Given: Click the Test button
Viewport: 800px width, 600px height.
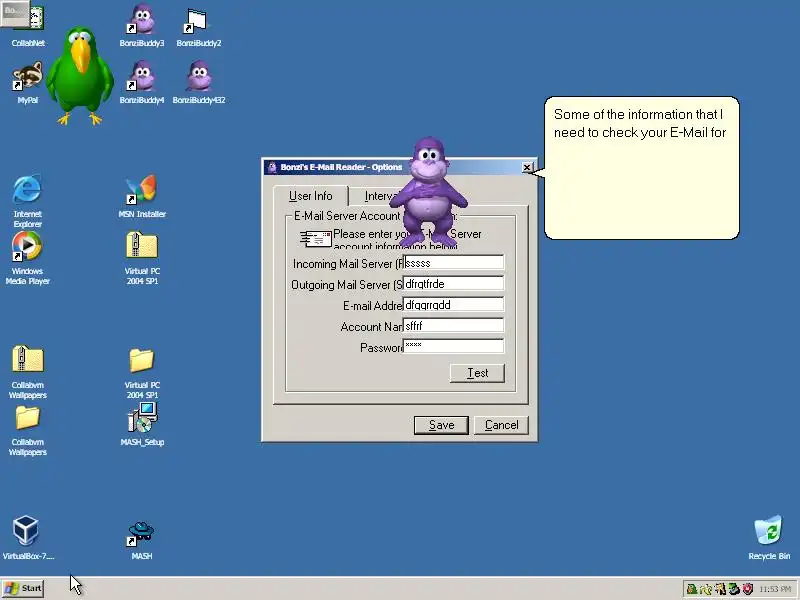Looking at the screenshot, I should point(478,373).
